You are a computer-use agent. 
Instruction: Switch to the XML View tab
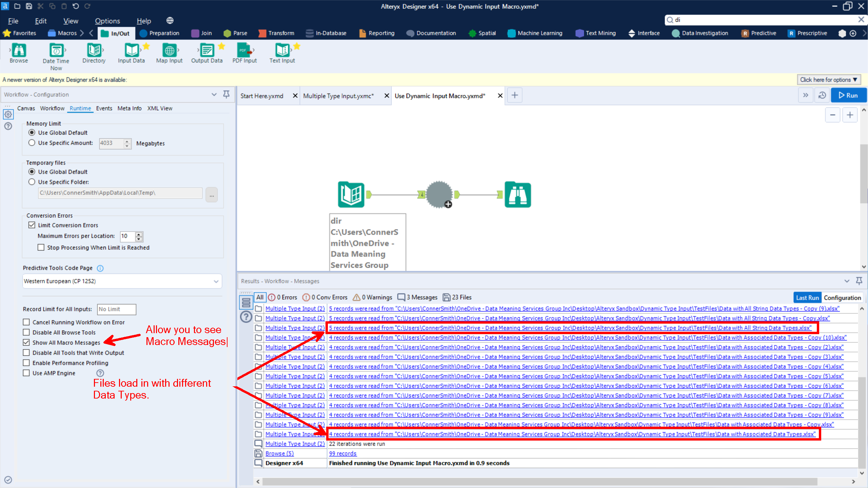[x=159, y=108]
